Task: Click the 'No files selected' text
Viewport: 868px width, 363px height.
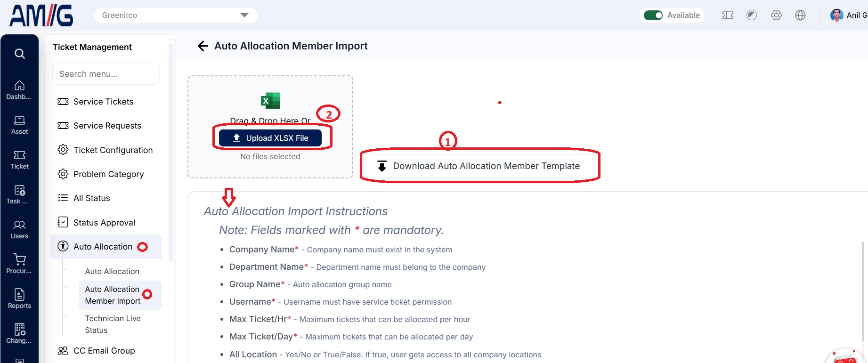Action: [x=270, y=156]
